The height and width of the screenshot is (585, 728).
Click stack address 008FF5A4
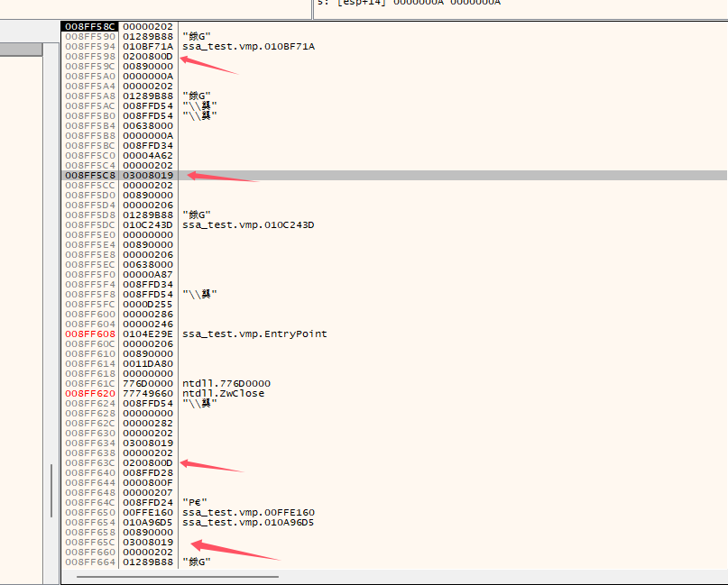pos(89,86)
